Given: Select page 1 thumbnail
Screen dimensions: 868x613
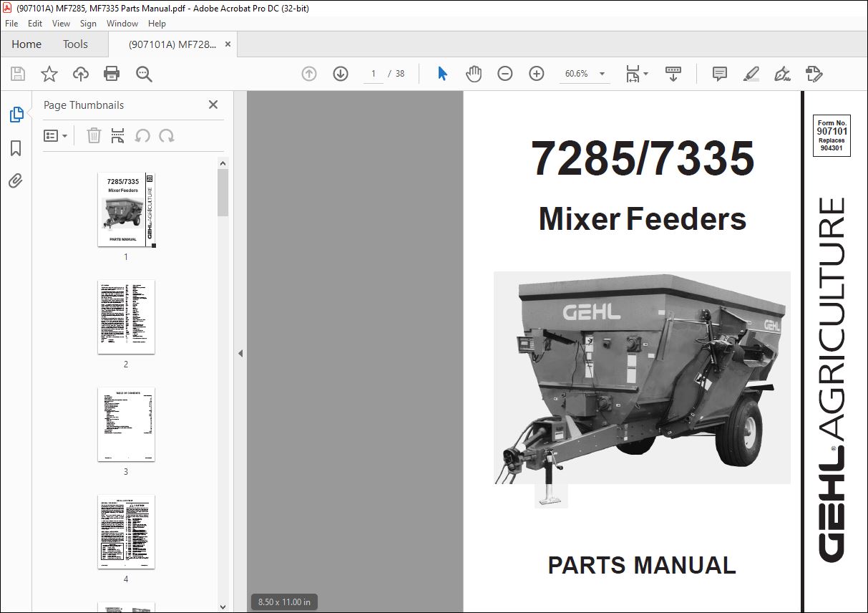Looking at the screenshot, I should pos(126,210).
